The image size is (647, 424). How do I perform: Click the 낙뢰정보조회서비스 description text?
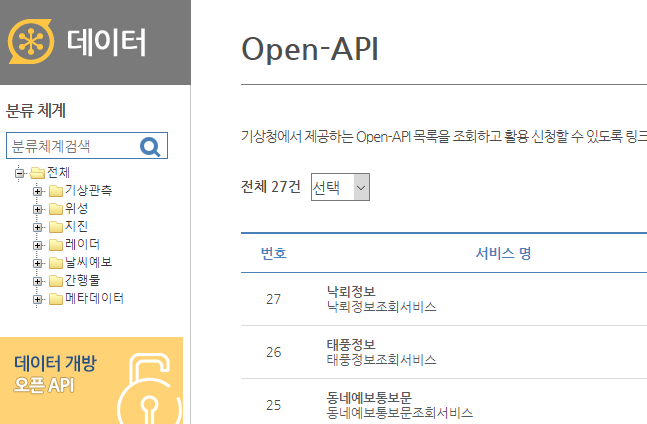(382, 307)
